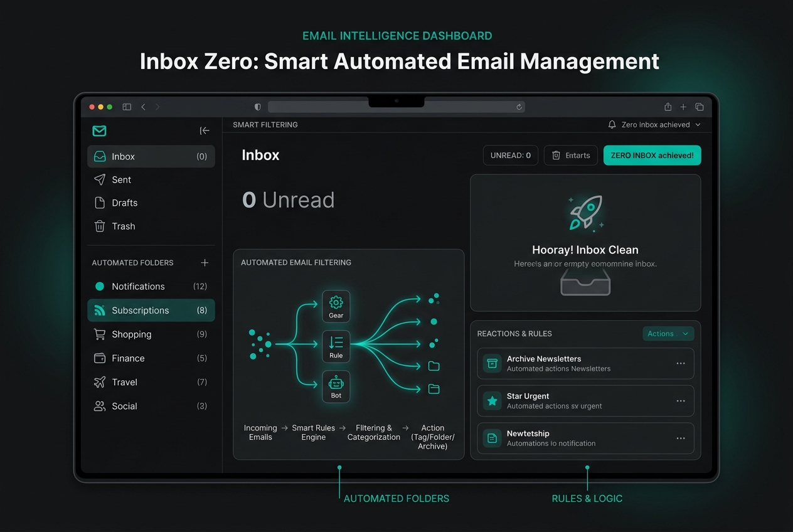Viewport: 793px width, 532px height.
Task: Click the Notifications green dot icon
Action: pyautogui.click(x=99, y=287)
